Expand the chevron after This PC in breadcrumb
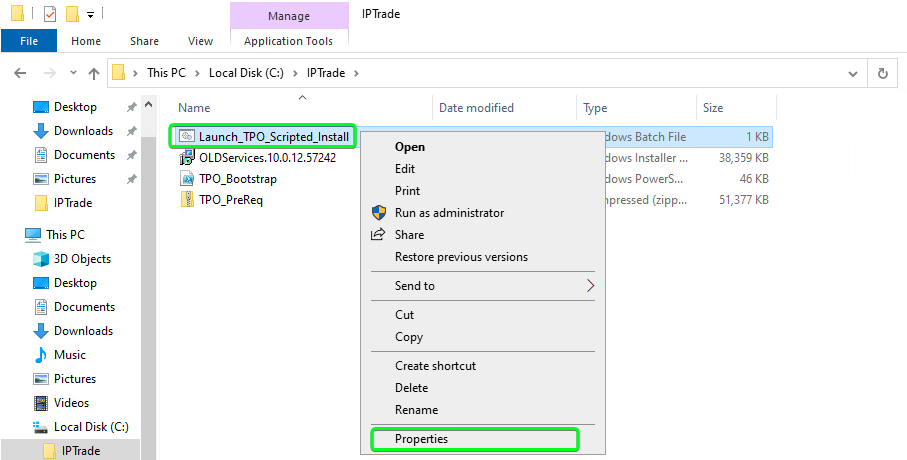907x460 pixels. click(197, 73)
